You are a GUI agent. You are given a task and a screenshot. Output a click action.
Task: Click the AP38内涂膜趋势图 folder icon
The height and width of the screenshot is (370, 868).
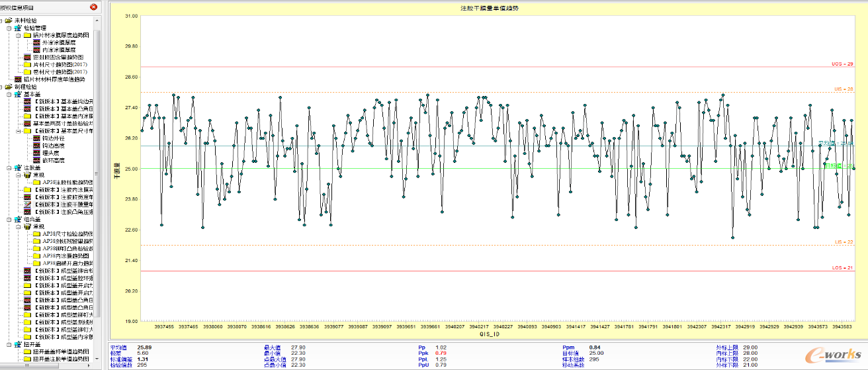pos(36,255)
